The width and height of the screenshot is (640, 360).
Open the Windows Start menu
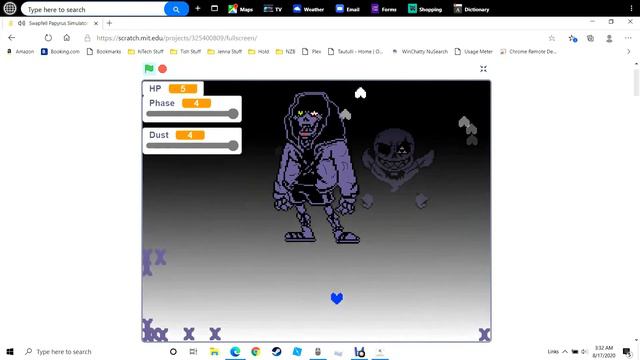point(10,351)
